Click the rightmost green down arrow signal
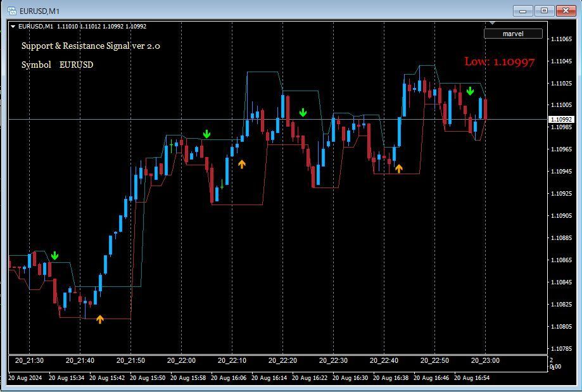Viewport: 582px width, 392px height. (470, 91)
